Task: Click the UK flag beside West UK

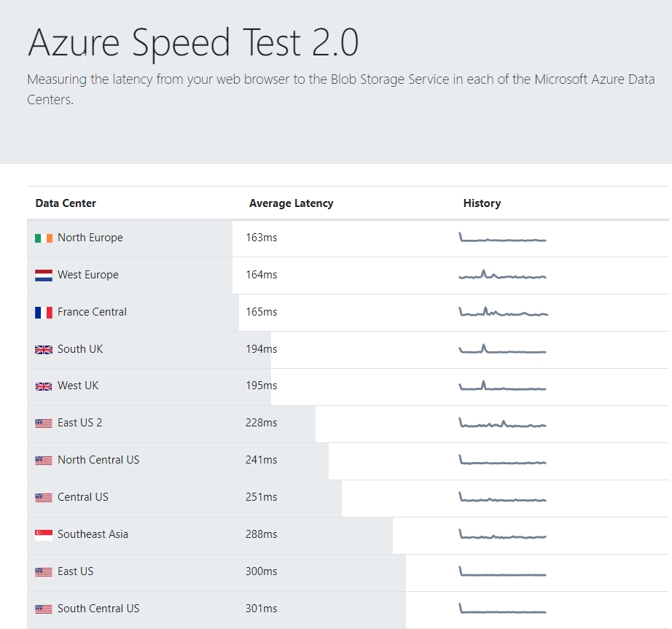Action: click(43, 386)
